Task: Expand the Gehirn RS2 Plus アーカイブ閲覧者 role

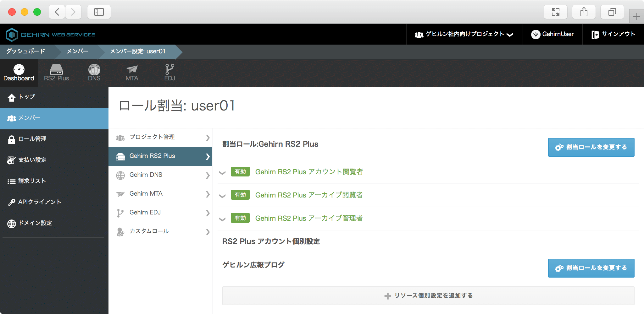Action: (x=222, y=196)
